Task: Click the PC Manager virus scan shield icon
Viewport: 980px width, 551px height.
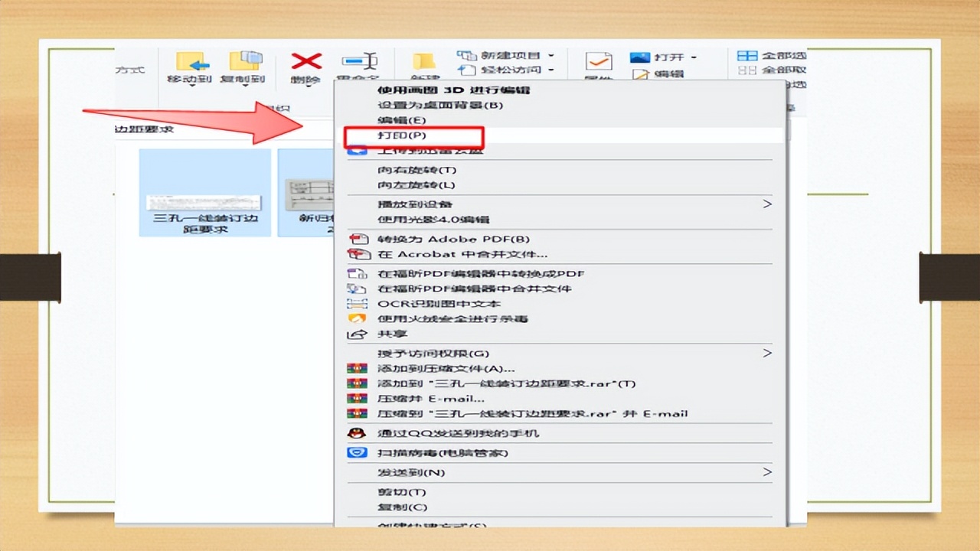Action: tap(356, 453)
